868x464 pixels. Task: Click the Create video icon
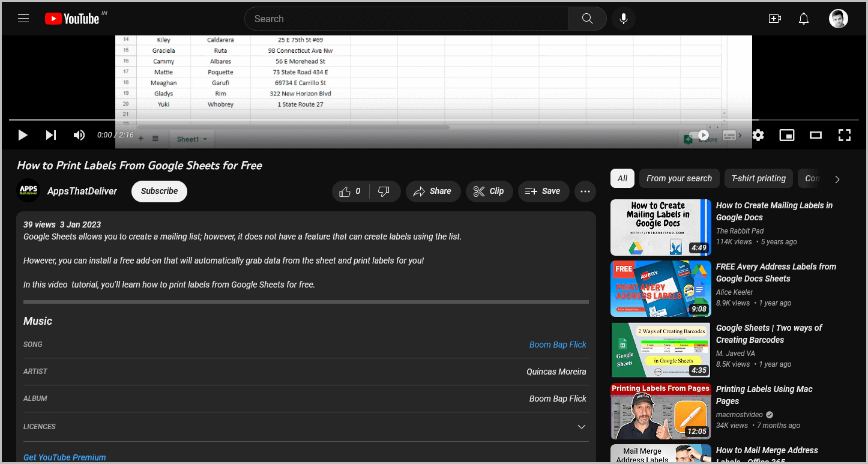click(x=774, y=19)
